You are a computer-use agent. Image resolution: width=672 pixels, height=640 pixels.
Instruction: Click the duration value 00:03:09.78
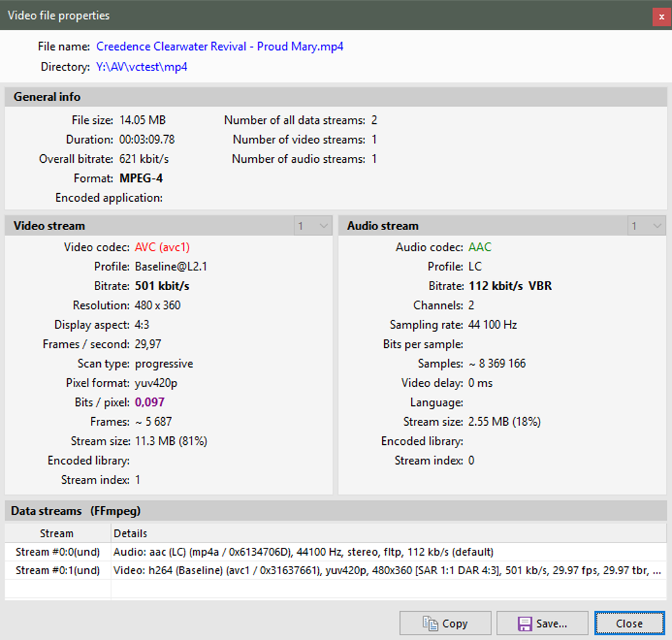coord(147,139)
